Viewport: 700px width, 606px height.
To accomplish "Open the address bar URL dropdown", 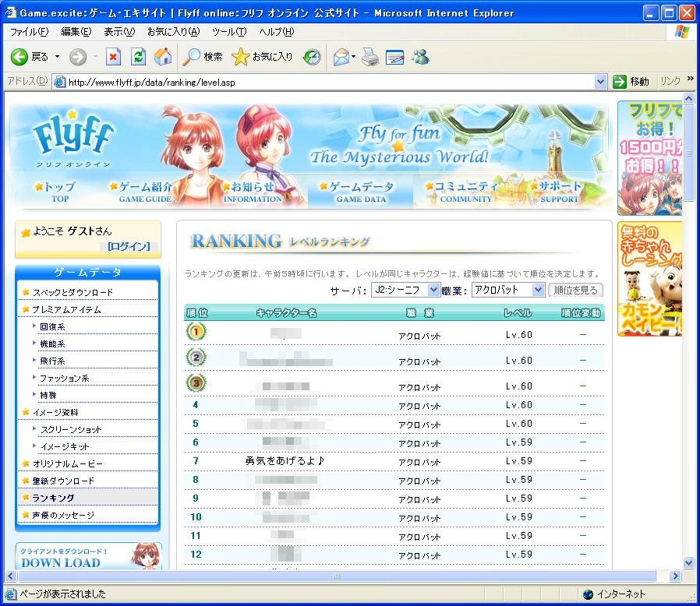I will [600, 82].
